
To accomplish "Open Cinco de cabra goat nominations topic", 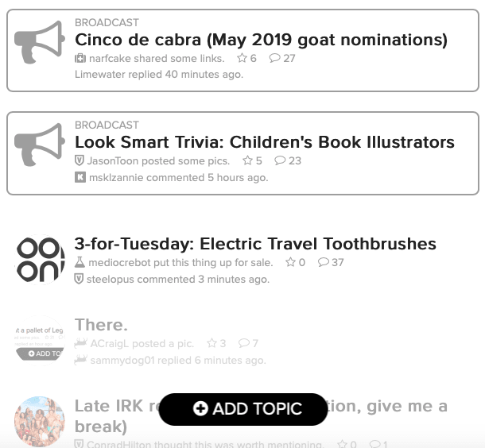I will coord(261,40).
